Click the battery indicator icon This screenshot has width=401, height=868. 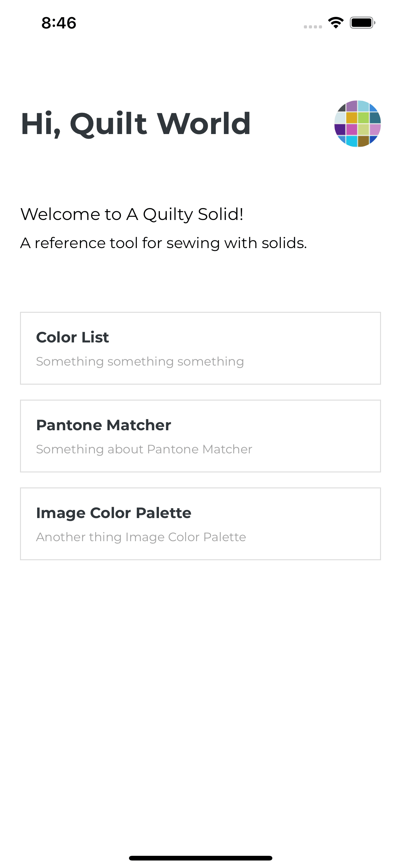pyautogui.click(x=363, y=22)
